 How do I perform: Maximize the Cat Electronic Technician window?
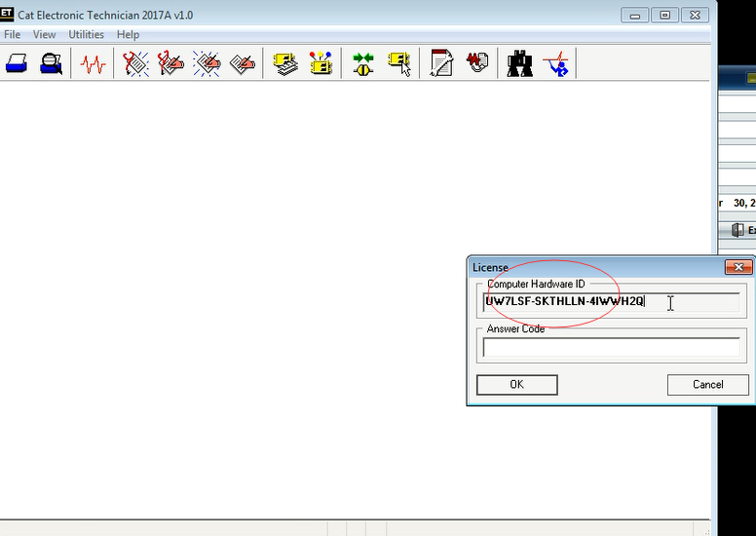coord(664,16)
